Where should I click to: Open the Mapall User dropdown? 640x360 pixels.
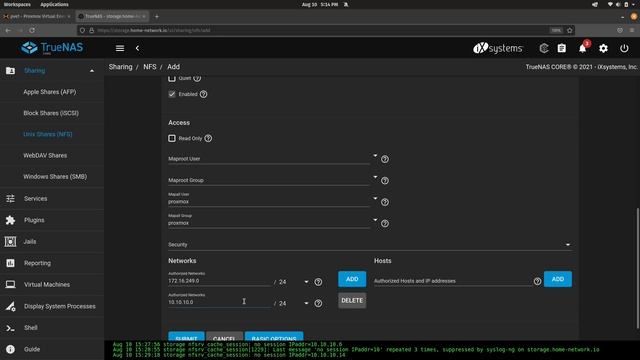[375, 198]
